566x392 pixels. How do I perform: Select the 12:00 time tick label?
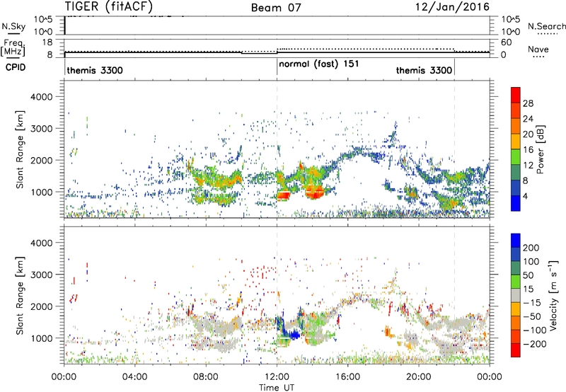(x=277, y=377)
